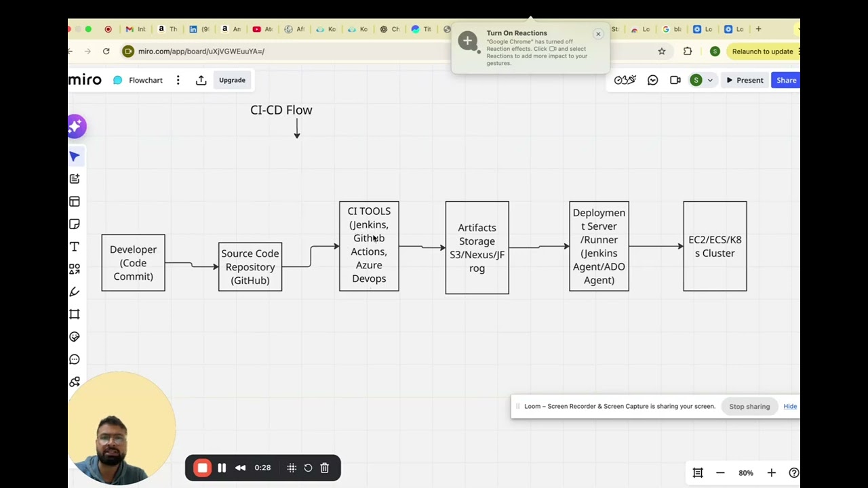Image resolution: width=868 pixels, height=488 pixels.
Task: Switch to the LinkedIn tab
Action: [199, 29]
